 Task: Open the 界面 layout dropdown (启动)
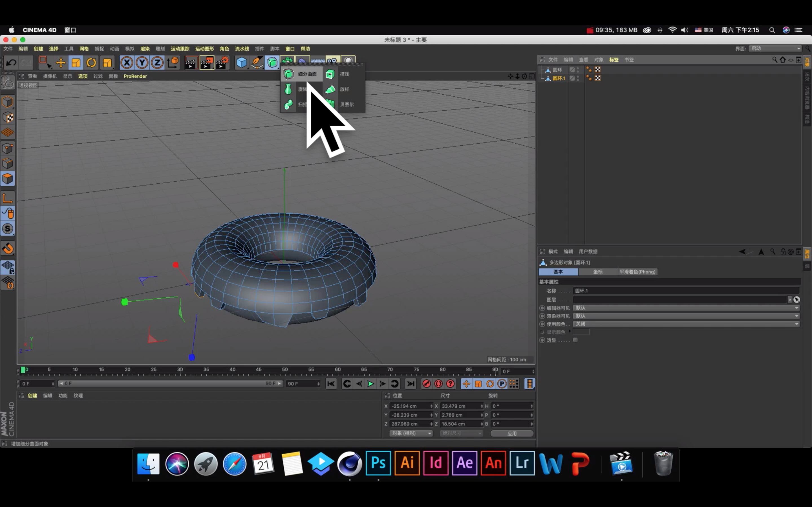point(775,49)
